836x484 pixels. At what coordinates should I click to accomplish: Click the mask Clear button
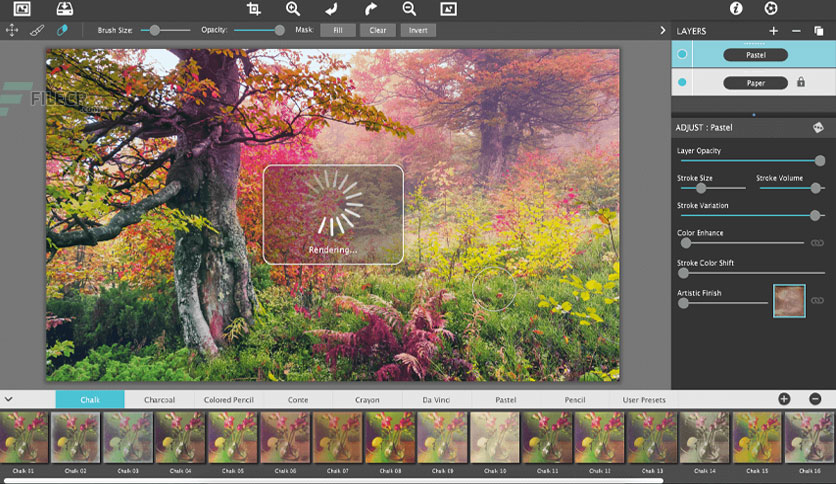pos(377,30)
